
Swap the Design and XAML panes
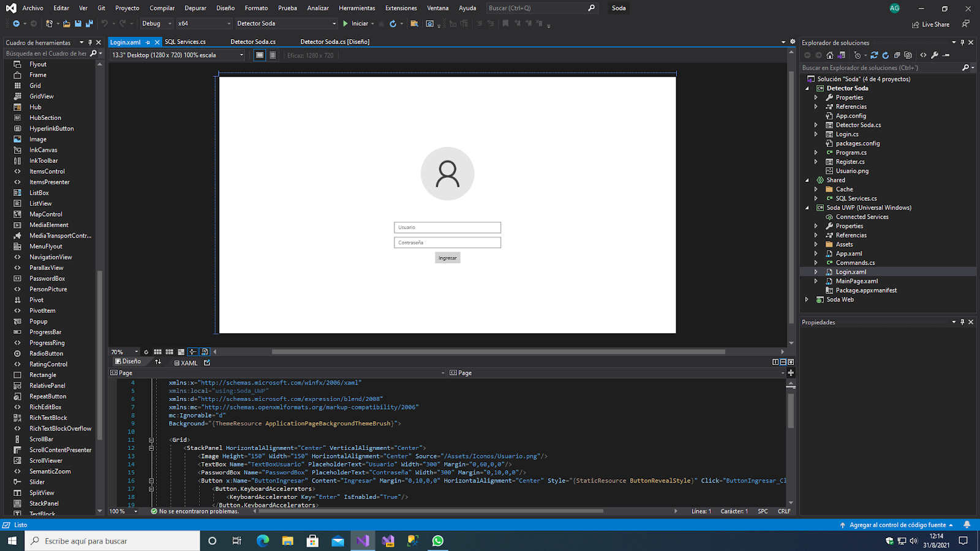[158, 362]
